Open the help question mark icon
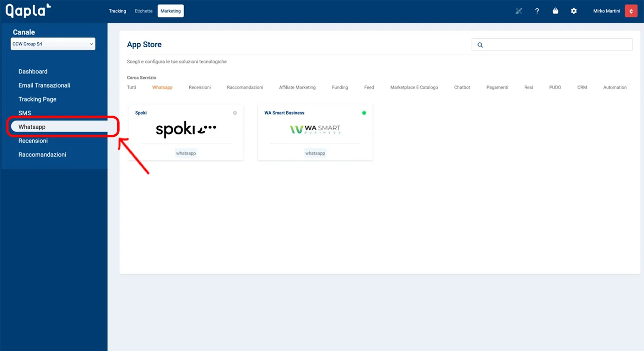 tap(537, 11)
